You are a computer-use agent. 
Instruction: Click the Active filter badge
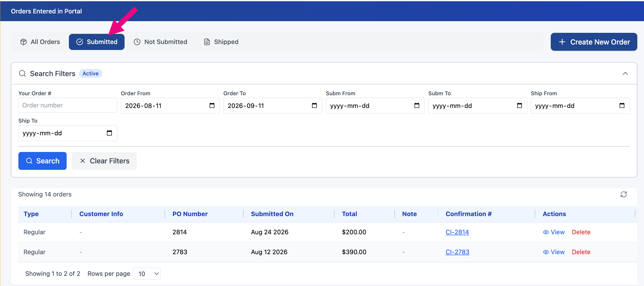(x=91, y=74)
